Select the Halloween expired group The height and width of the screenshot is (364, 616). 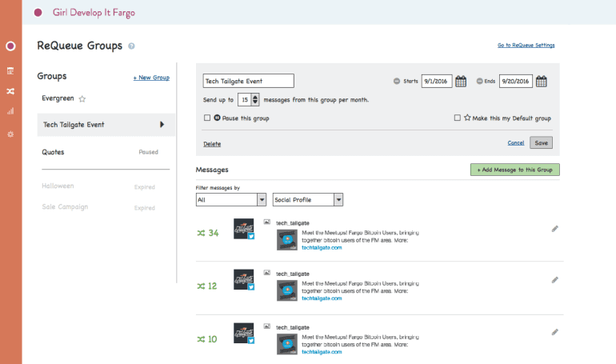pyautogui.click(x=58, y=186)
